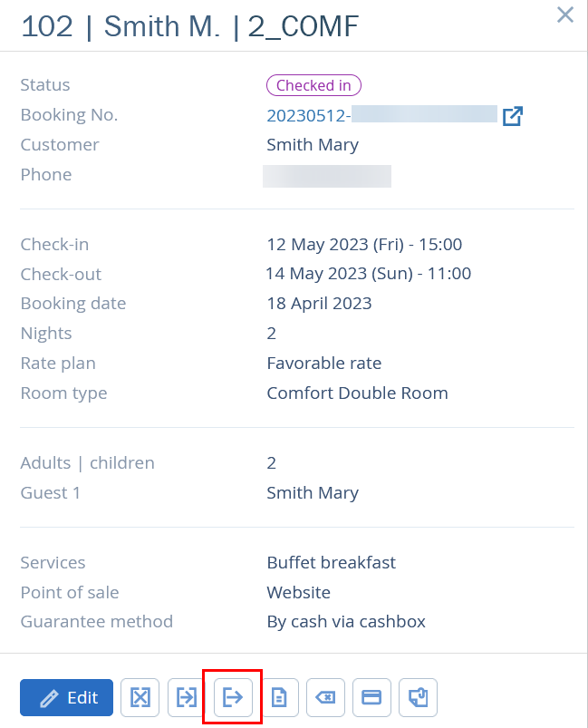The width and height of the screenshot is (588, 728).
Task: Open booking in new tab icon
Action: [x=513, y=116]
